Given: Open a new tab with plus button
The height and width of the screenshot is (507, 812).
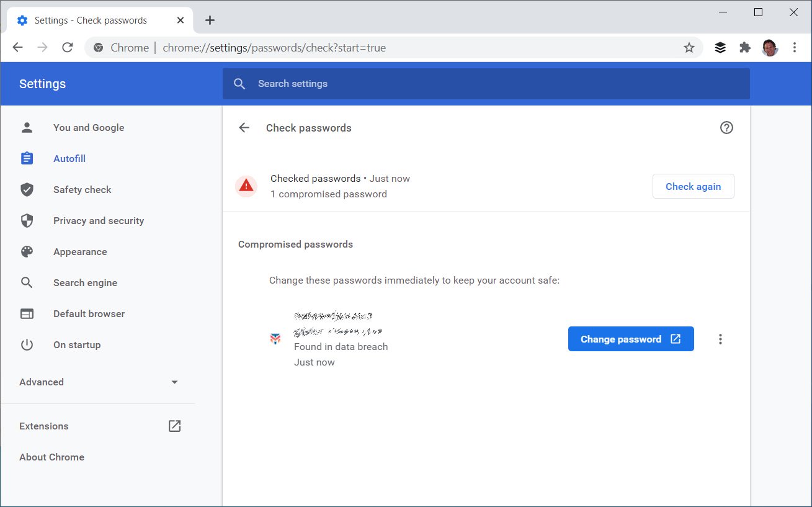Looking at the screenshot, I should click(210, 20).
